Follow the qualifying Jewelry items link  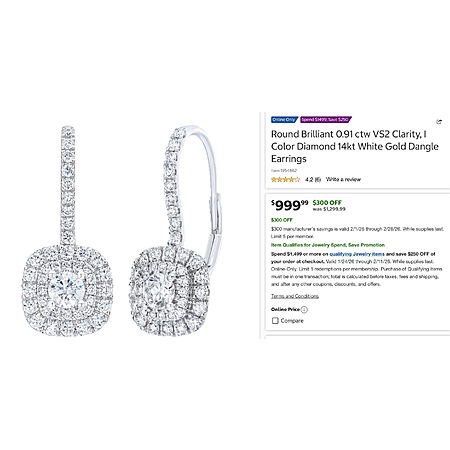pyautogui.click(x=357, y=254)
